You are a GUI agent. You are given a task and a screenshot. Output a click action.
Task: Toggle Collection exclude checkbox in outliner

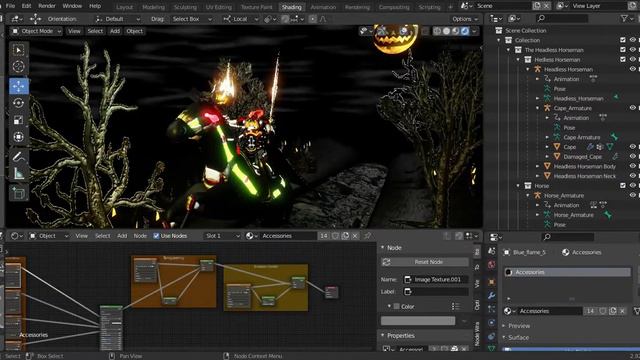[x=623, y=40]
